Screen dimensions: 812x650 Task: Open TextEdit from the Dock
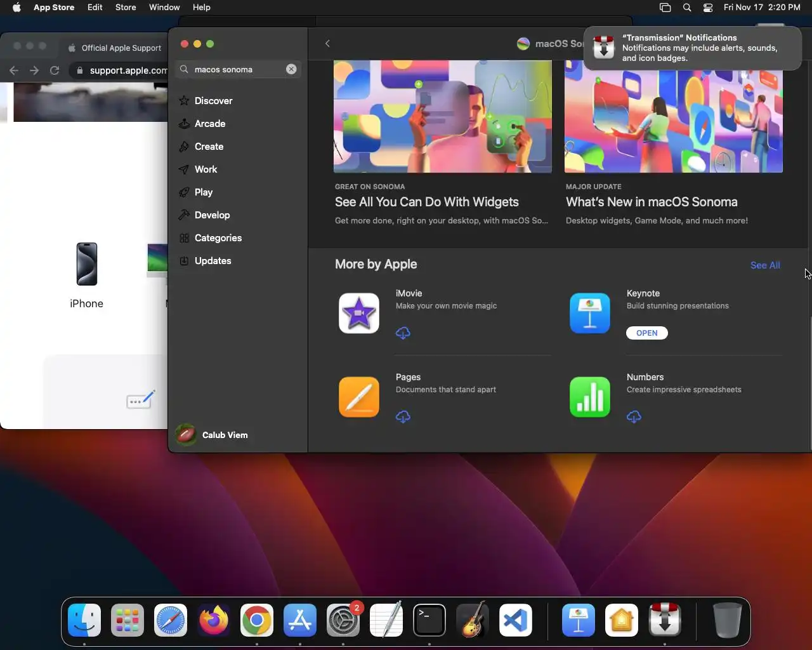(386, 620)
